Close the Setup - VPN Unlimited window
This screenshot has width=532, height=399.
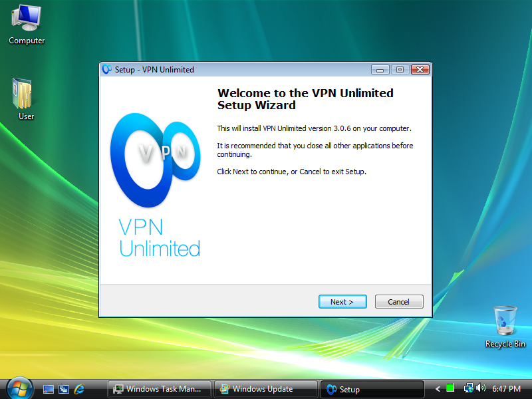(420, 70)
